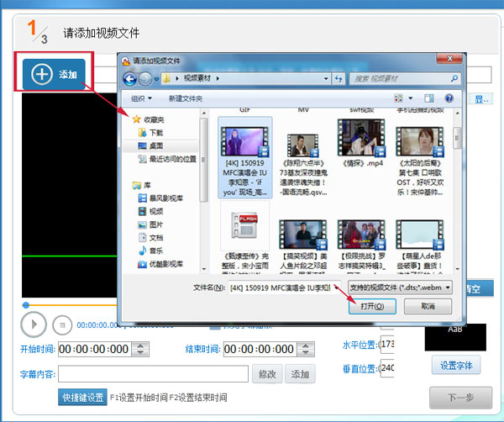
Task: Select 下载 folder in favorites sidebar
Action: coord(156,133)
